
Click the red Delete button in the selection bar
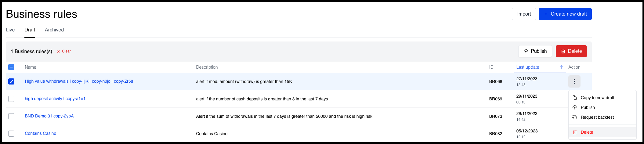click(x=571, y=51)
